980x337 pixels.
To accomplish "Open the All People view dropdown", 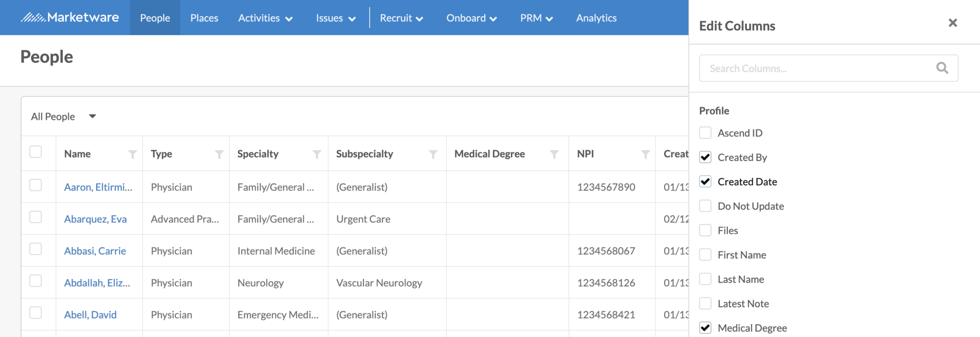I will [64, 117].
